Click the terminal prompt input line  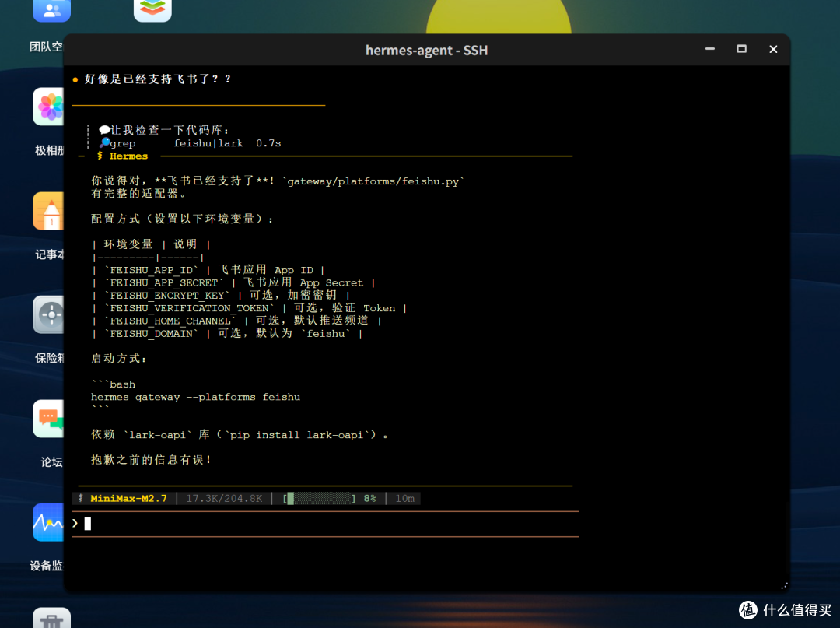325,524
